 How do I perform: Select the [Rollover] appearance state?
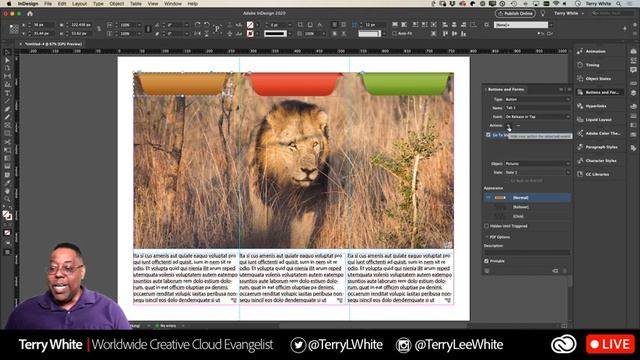(527, 207)
